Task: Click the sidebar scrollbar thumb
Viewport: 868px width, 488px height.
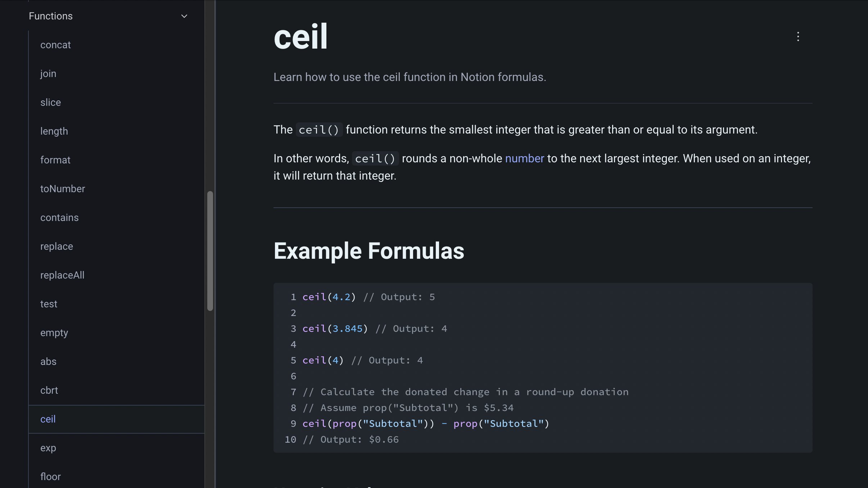Action: (x=210, y=248)
